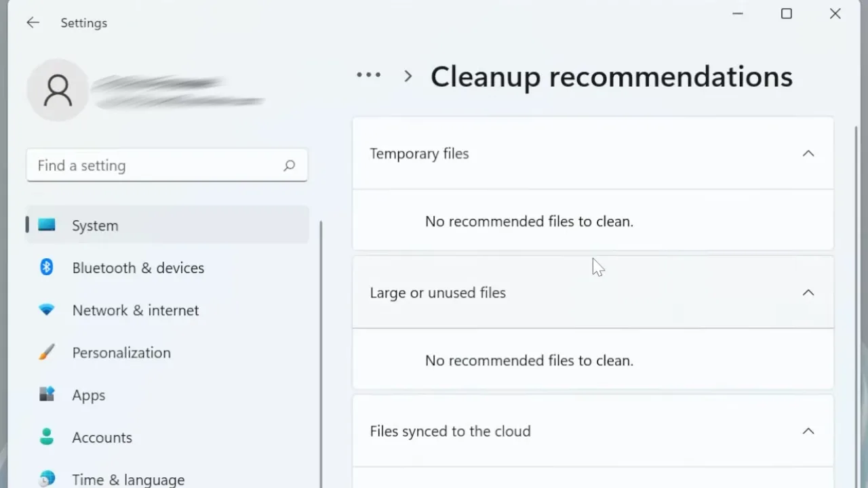The width and height of the screenshot is (868, 488).
Task: Select the Time & language globe icon
Action: pyautogui.click(x=46, y=479)
